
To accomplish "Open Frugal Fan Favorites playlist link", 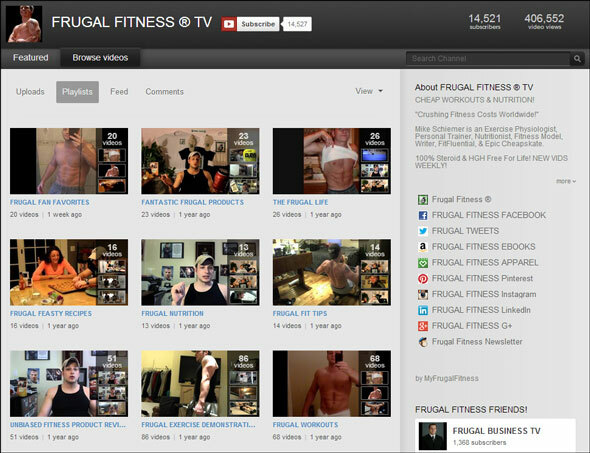I will [50, 202].
